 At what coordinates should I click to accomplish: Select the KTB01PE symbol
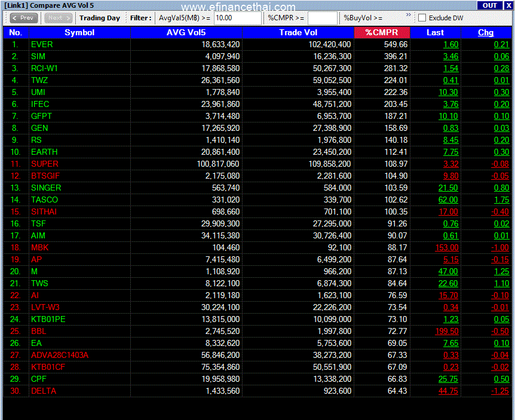point(48,319)
